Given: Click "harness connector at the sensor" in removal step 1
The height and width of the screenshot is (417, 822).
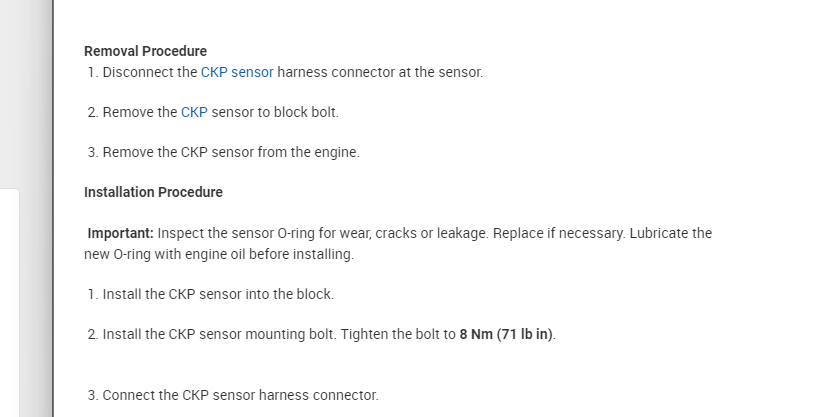Looking at the screenshot, I should pyautogui.click(x=380, y=72).
